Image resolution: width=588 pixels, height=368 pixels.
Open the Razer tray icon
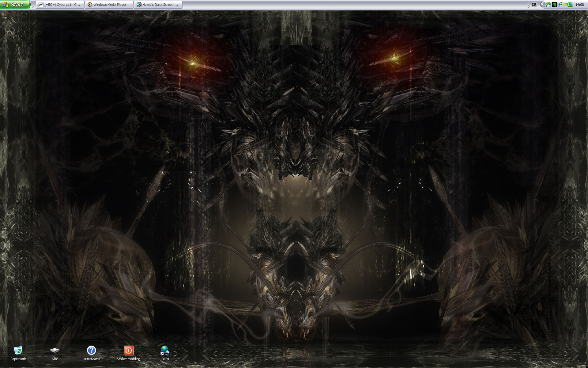click(554, 5)
